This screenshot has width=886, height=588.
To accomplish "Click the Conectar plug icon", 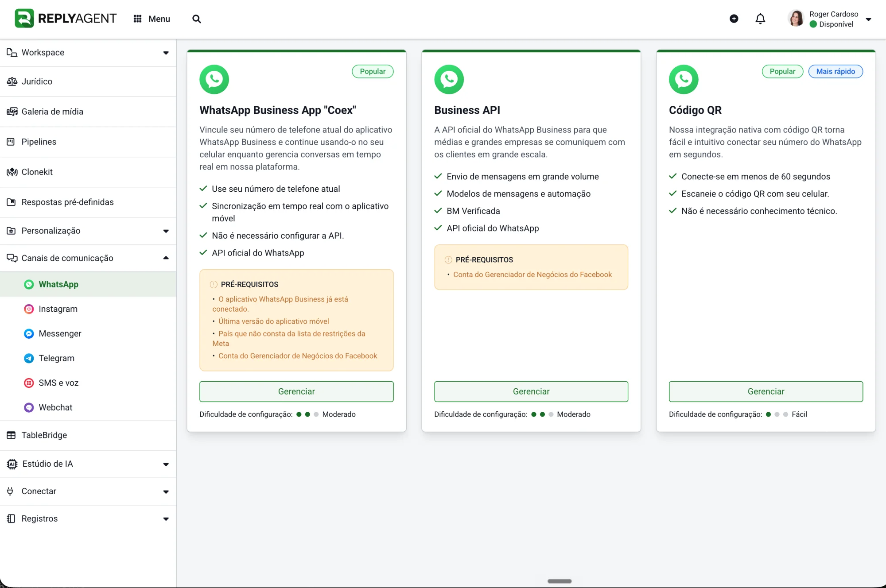I will [x=10, y=491].
